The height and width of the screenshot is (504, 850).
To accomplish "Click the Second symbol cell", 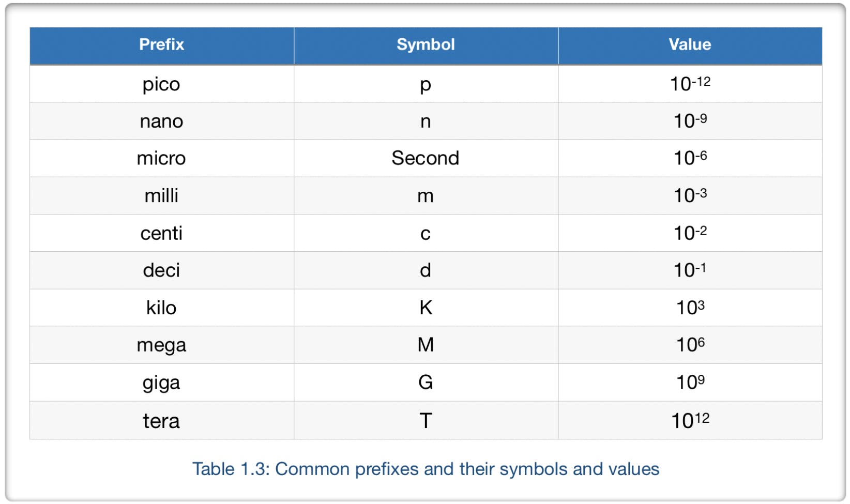I will click(x=426, y=158).
